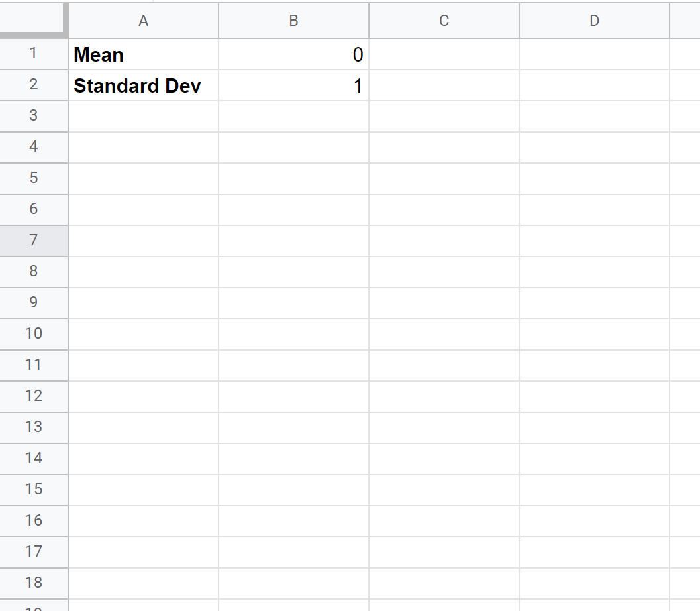
Task: Select row 2 header
Action: 34,85
